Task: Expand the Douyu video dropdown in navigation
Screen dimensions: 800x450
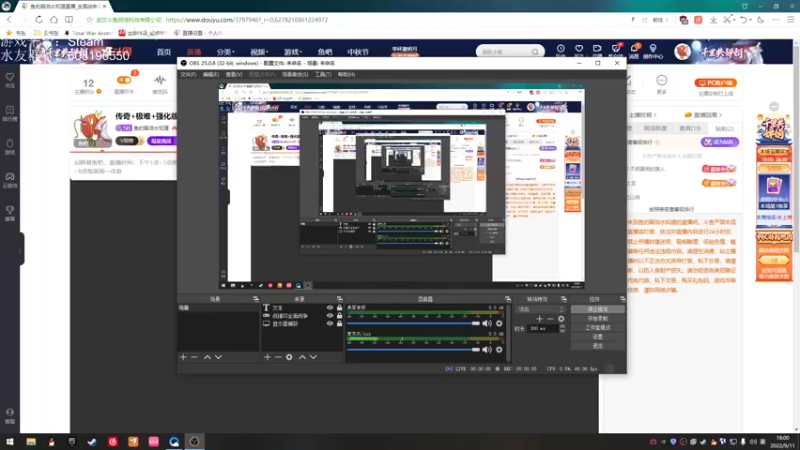Action: 259,52
